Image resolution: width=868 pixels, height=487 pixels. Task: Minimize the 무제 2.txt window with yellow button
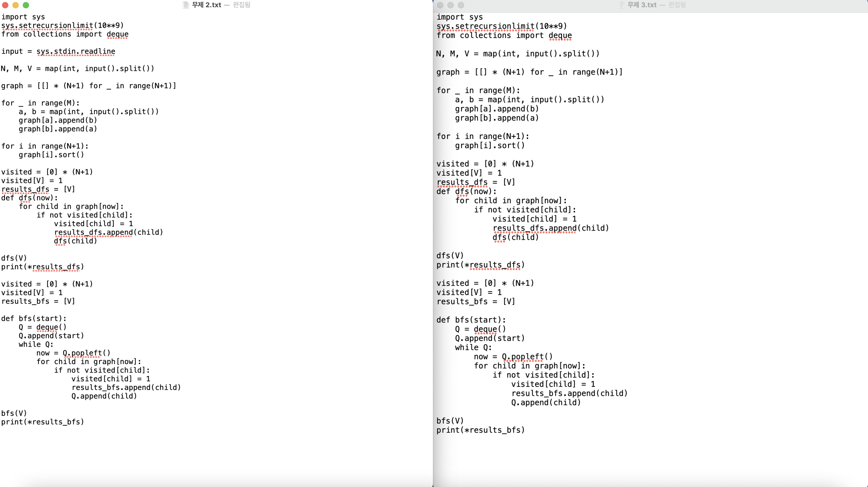[x=16, y=5]
